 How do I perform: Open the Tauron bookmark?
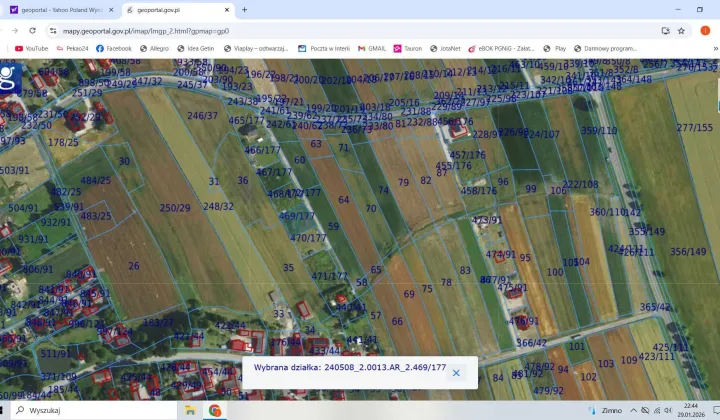407,48
